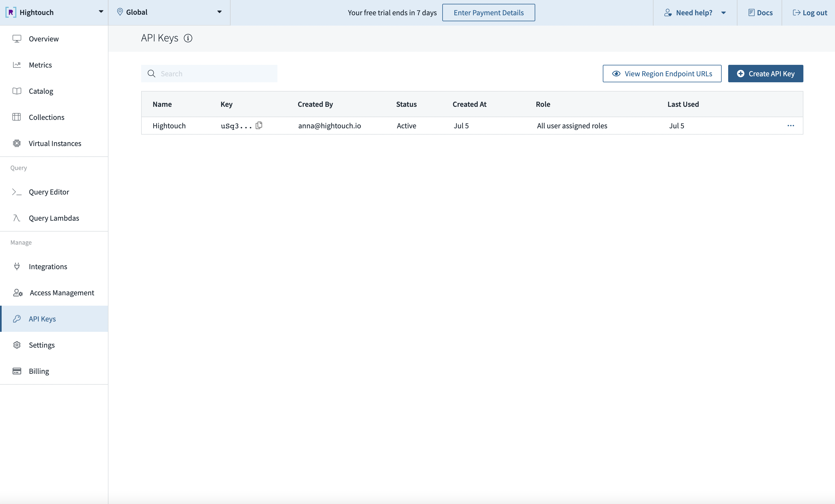Screen dimensions: 835x504
Task: Focus the Search input field
Action: 209,74
